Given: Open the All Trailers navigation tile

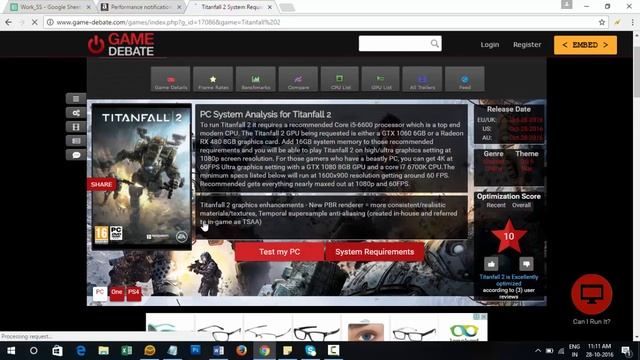Looking at the screenshot, I should tap(422, 79).
